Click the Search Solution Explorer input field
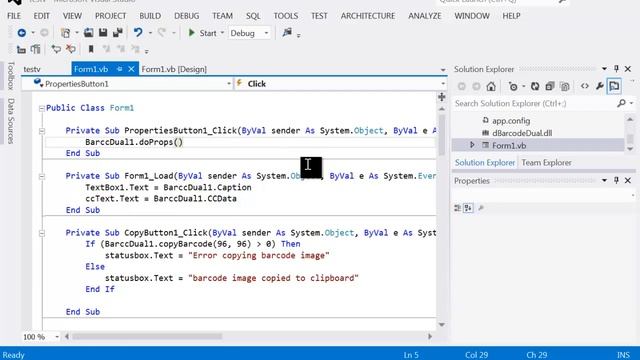The height and width of the screenshot is (360, 640). point(535,103)
